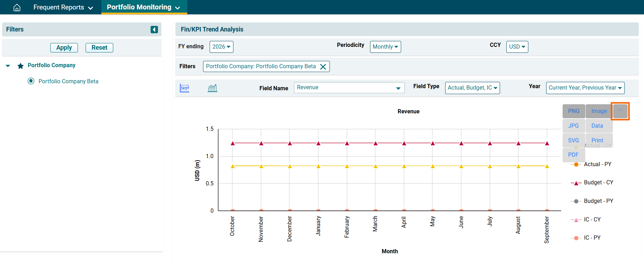Click the chart export menu ellipsis button
The width and height of the screenshot is (644, 262).
tap(620, 111)
